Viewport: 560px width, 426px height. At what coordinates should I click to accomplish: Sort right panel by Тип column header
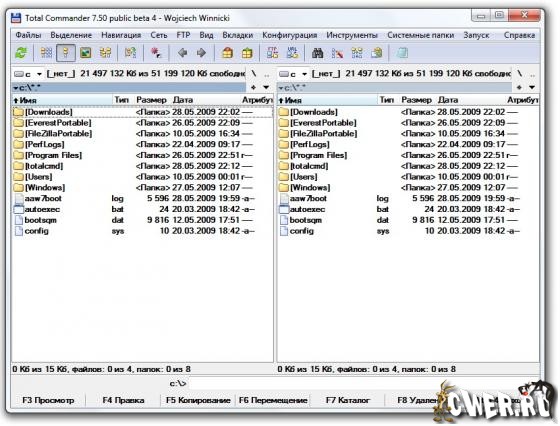click(386, 100)
